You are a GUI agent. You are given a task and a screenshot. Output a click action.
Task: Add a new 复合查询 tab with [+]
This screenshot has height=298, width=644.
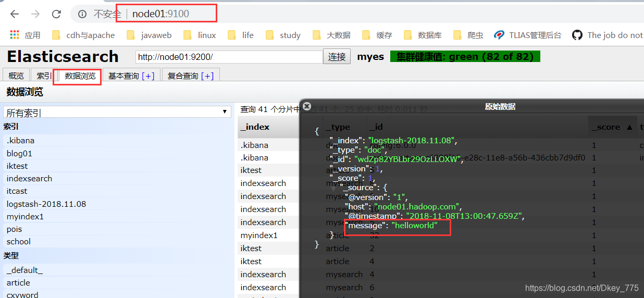(x=207, y=76)
